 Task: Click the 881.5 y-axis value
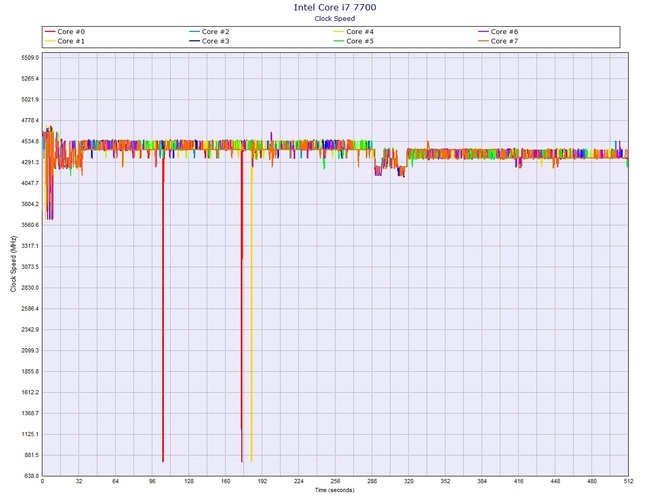click(x=31, y=455)
